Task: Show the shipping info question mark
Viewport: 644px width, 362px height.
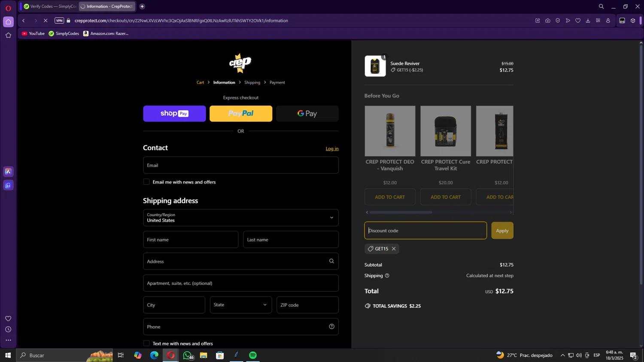Action: (x=387, y=276)
